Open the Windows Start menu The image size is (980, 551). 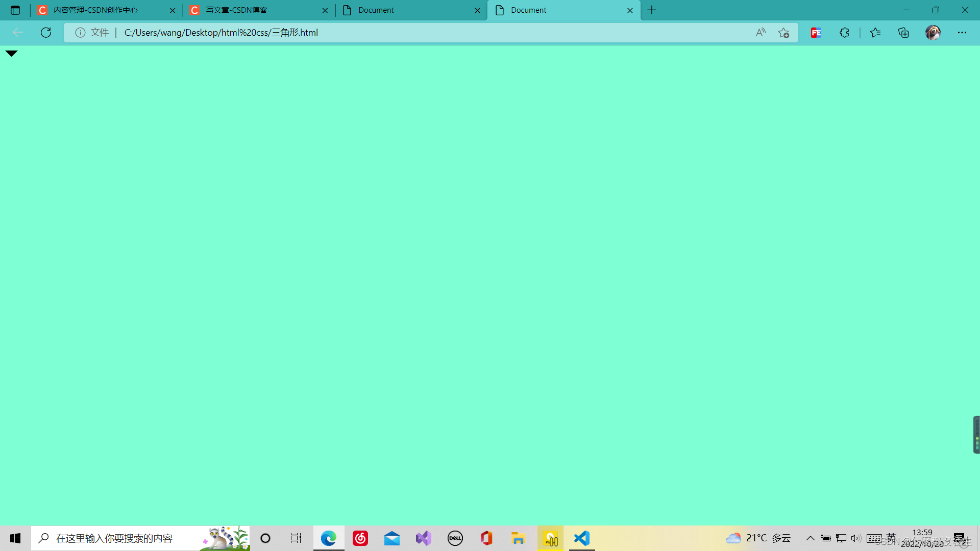[15, 538]
